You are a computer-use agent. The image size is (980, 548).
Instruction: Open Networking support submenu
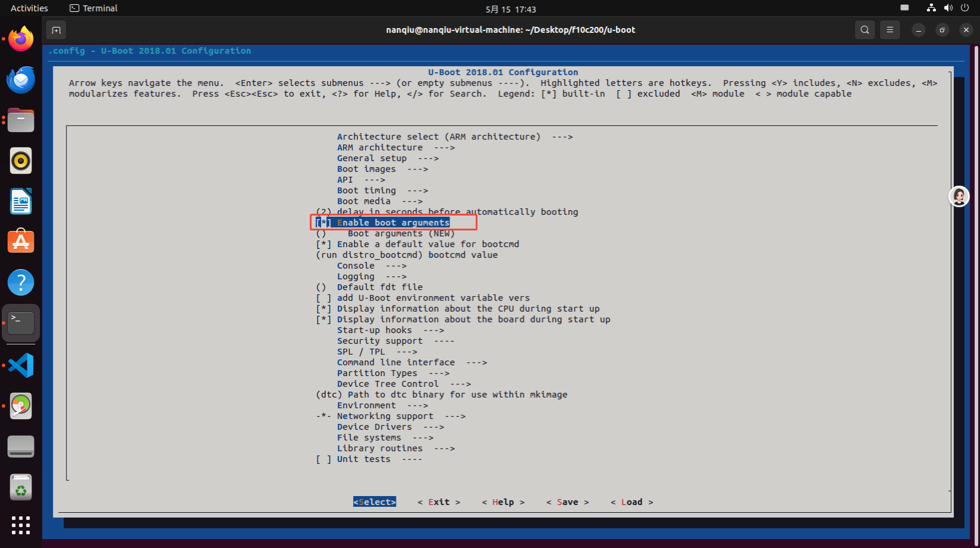390,416
